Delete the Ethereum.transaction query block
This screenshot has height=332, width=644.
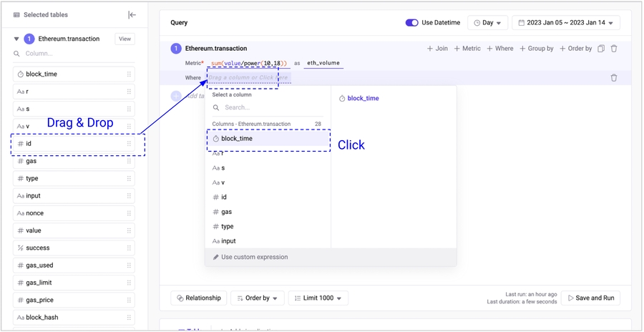click(x=614, y=49)
